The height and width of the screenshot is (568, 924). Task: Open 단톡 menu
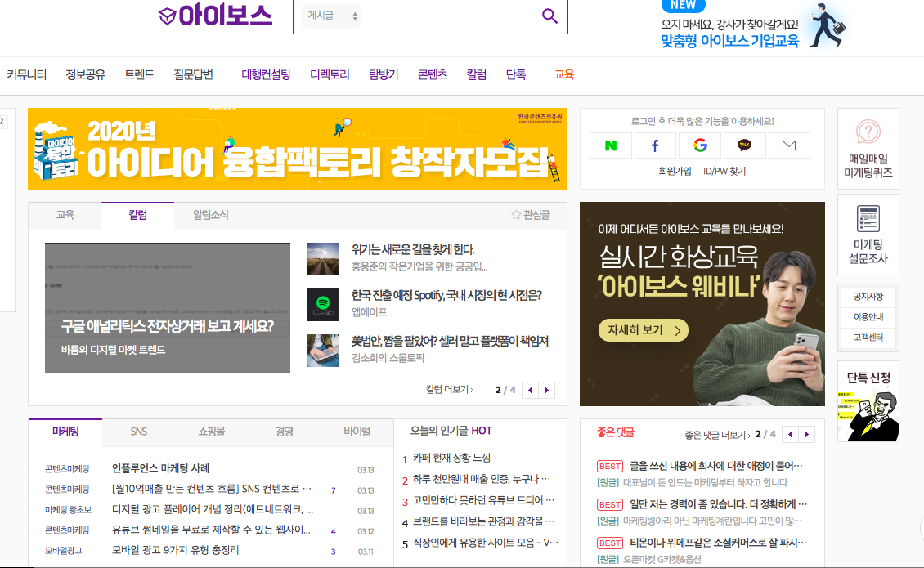click(x=516, y=75)
